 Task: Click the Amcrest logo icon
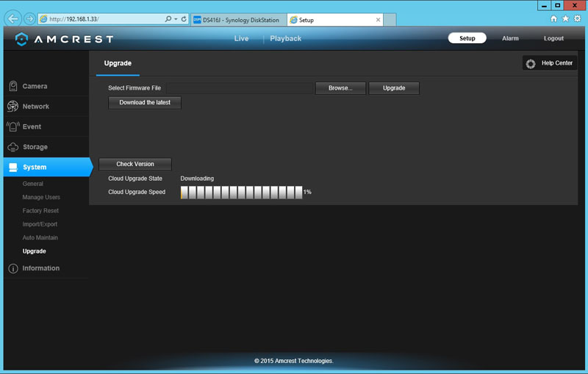(22, 39)
